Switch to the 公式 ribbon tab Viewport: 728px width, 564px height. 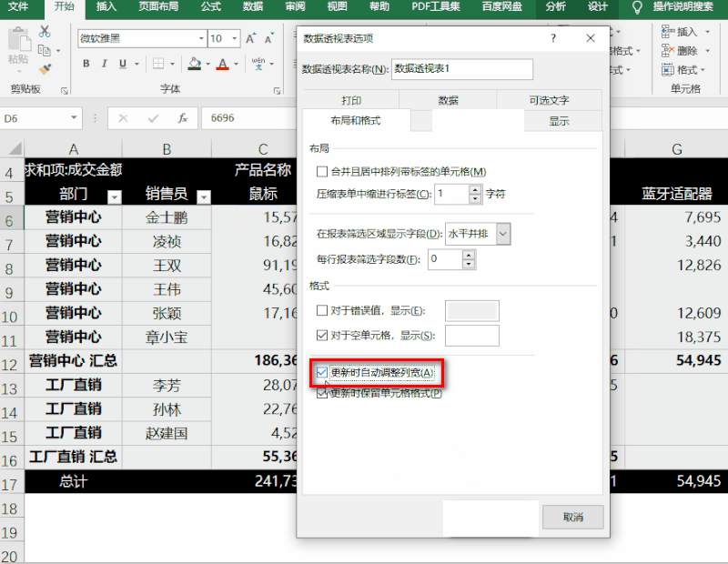[211, 7]
